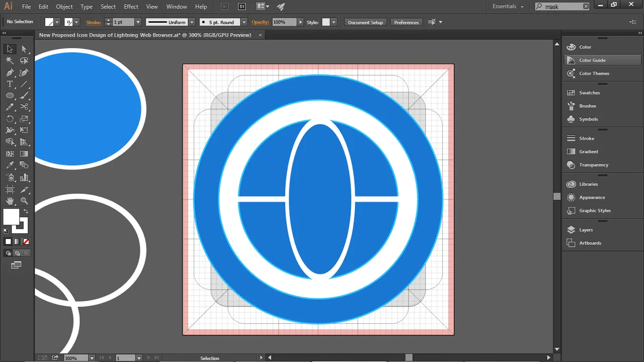644x362 pixels.
Task: Open the fill color dropdown in control bar
Action: click(x=57, y=22)
